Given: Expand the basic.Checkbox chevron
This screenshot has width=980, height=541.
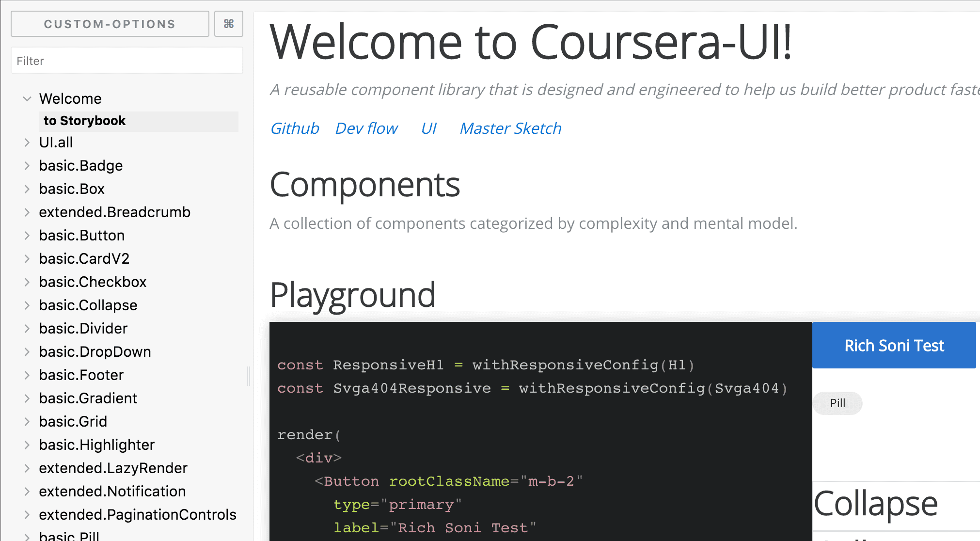Looking at the screenshot, I should [27, 282].
